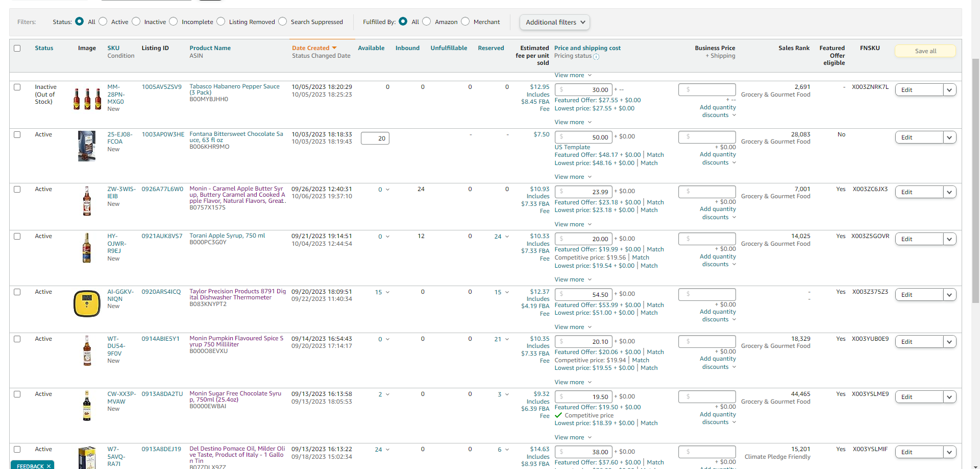
Task: Open the Fontana Bittersweet Chocolate Sauce thumbnail
Action: pyautogui.click(x=87, y=146)
